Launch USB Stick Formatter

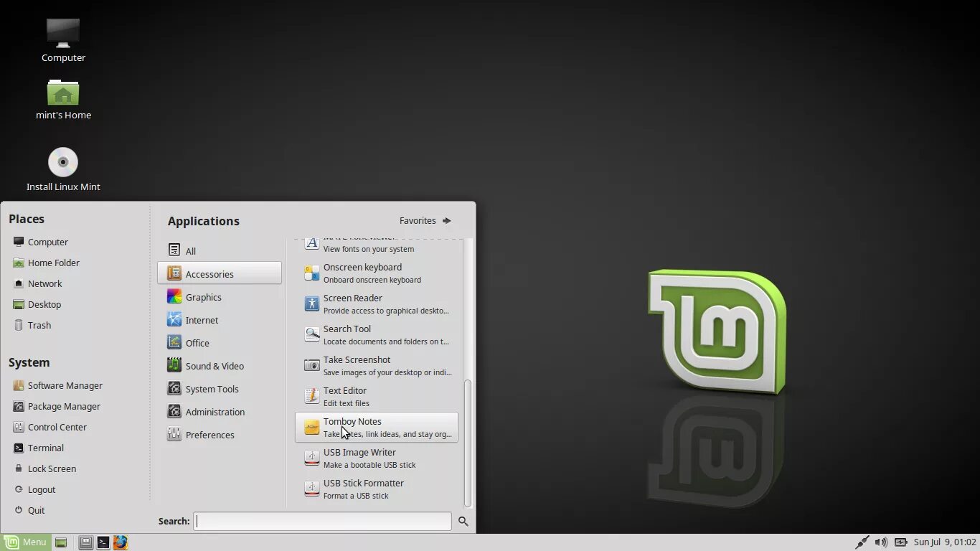(x=377, y=489)
